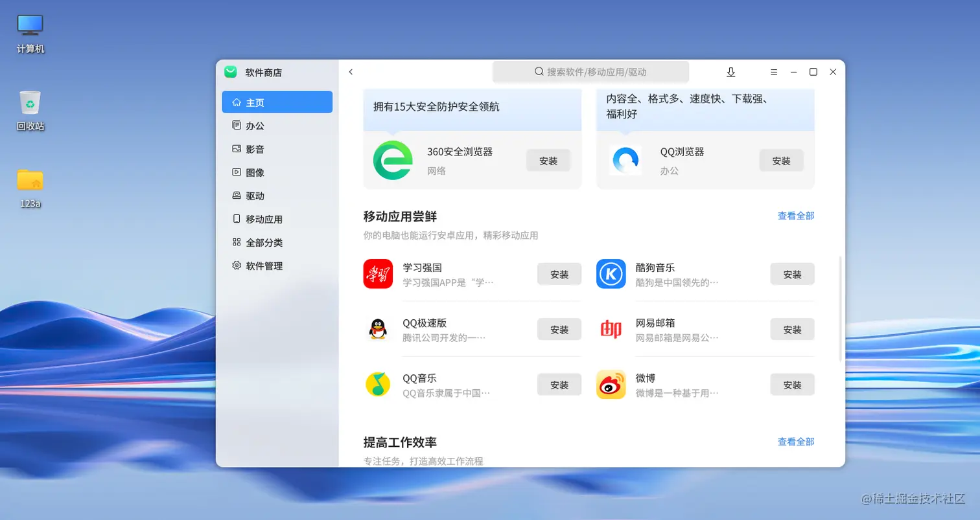
Task: Click the 360安全浏览器 app icon
Action: click(x=393, y=160)
